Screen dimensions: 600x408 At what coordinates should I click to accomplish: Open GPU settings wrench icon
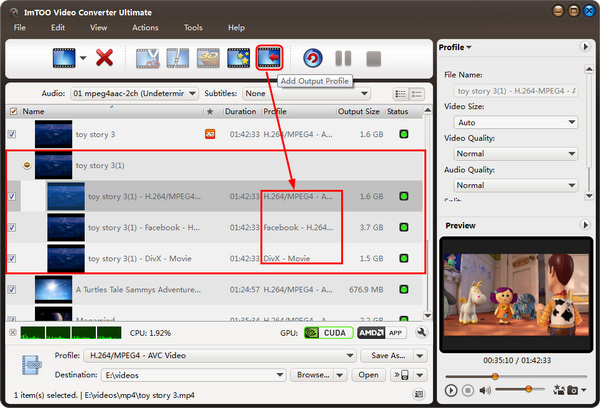(422, 331)
